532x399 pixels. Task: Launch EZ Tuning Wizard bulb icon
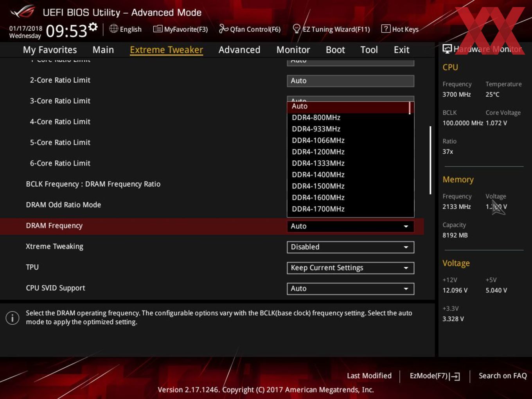coord(297,29)
